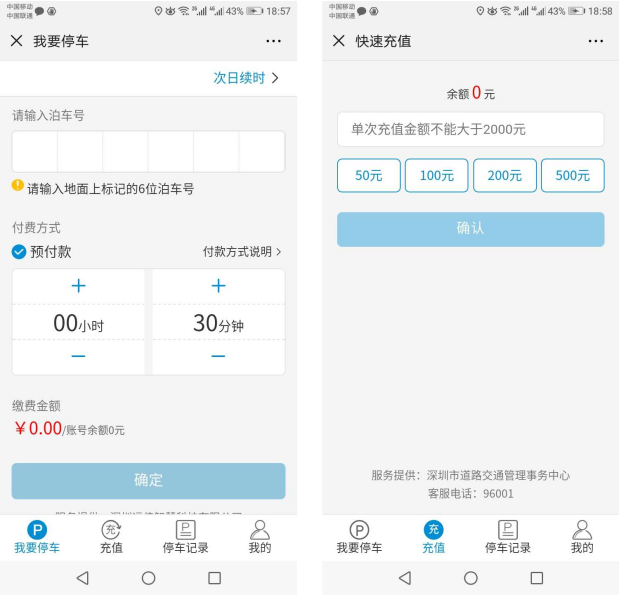Viewport: 619px width, 595px height.
Task: Toggle the 预付款 checkbox
Action: [x=19, y=252]
